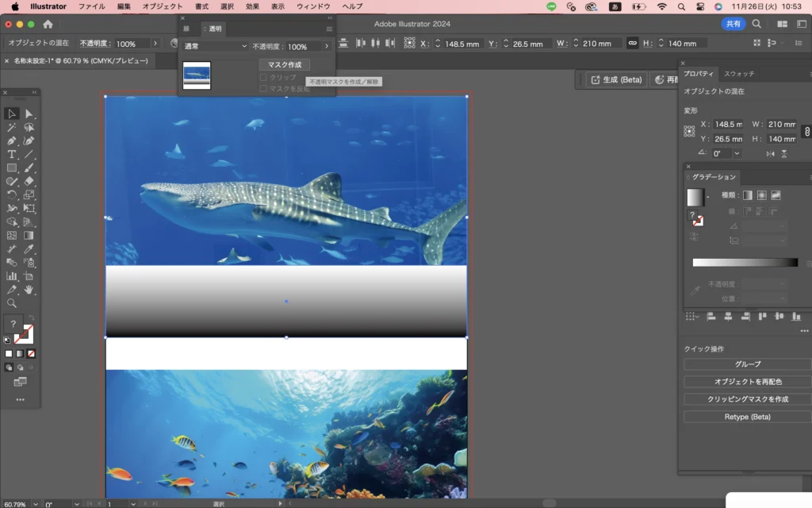The height and width of the screenshot is (508, 812).
Task: Open the gradient preset dropdown arrow
Action: click(707, 198)
